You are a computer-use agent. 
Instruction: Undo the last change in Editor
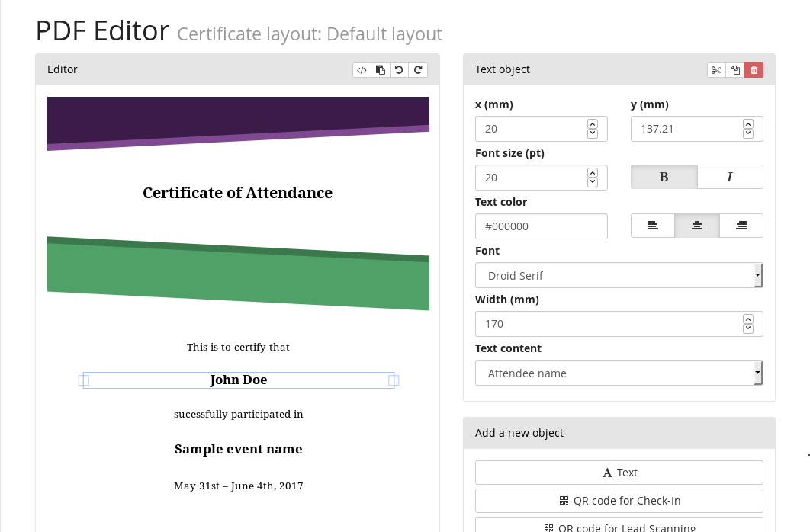(x=399, y=70)
